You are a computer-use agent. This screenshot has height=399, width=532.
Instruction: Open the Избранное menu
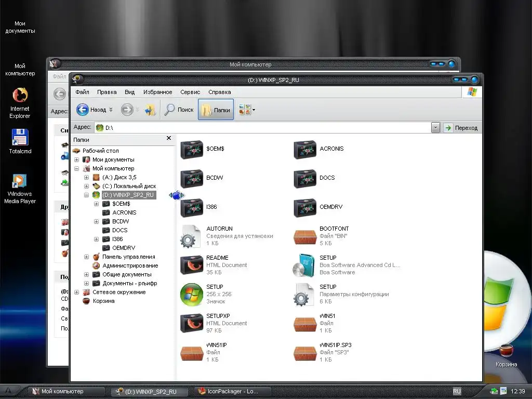point(158,92)
